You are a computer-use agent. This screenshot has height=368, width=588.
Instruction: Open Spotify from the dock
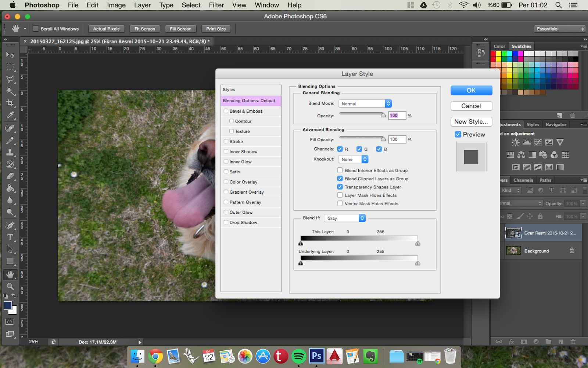tap(299, 356)
